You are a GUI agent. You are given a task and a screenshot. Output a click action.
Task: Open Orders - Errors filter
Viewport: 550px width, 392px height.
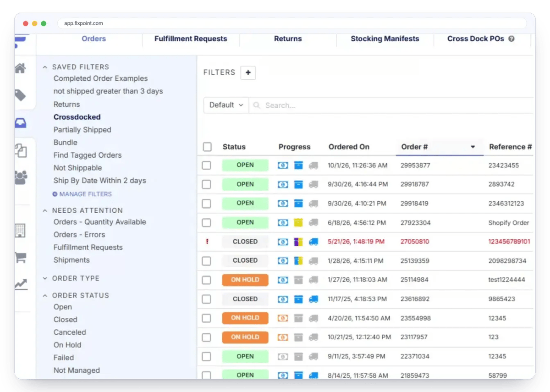[79, 234]
